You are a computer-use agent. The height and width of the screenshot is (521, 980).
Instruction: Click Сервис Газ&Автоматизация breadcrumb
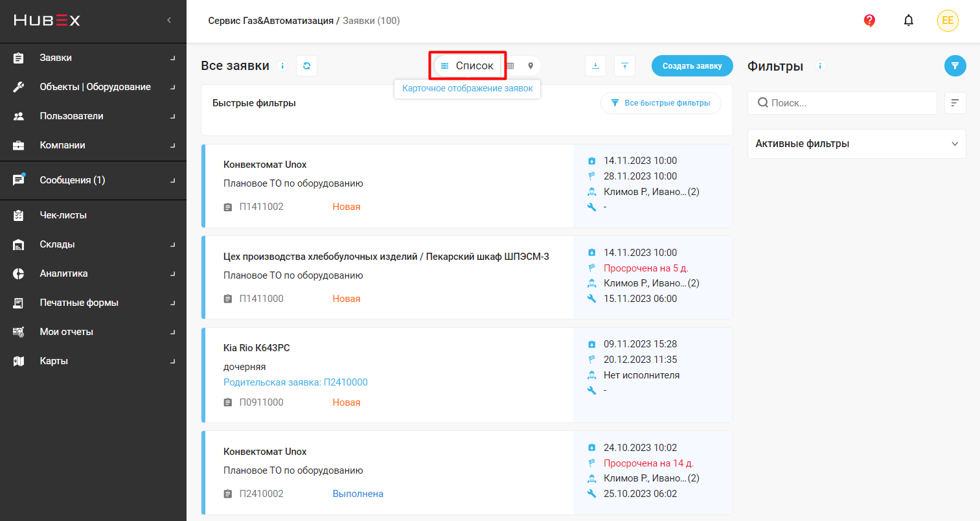pyautogui.click(x=271, y=21)
